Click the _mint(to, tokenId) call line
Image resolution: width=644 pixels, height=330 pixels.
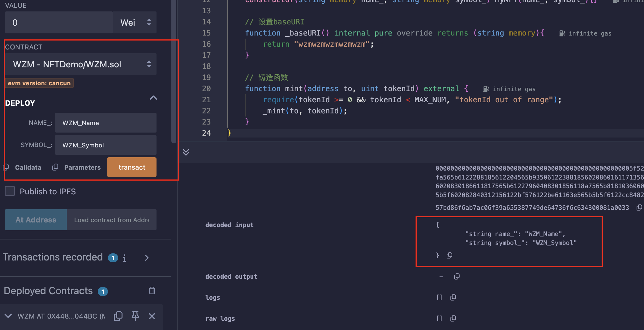305,111
